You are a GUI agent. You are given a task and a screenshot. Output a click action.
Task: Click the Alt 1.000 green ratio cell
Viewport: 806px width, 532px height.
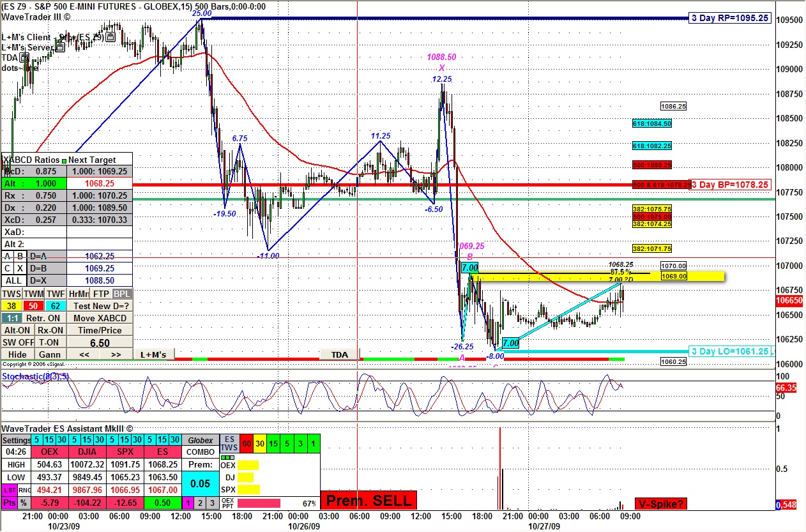34,183
